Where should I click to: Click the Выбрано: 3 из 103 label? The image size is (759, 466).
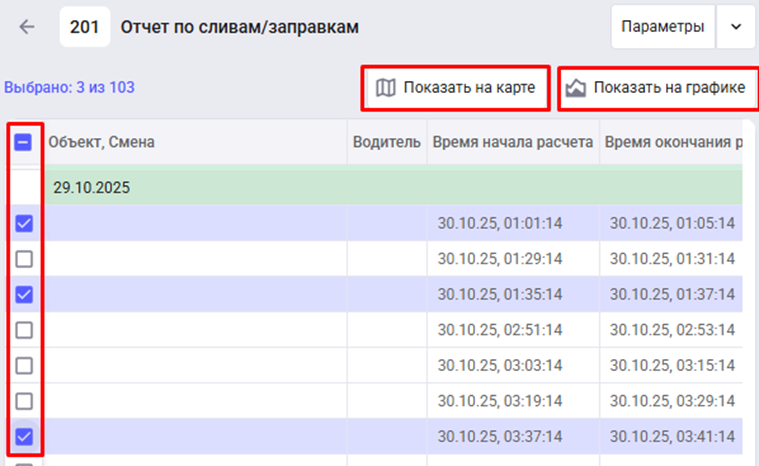point(69,88)
